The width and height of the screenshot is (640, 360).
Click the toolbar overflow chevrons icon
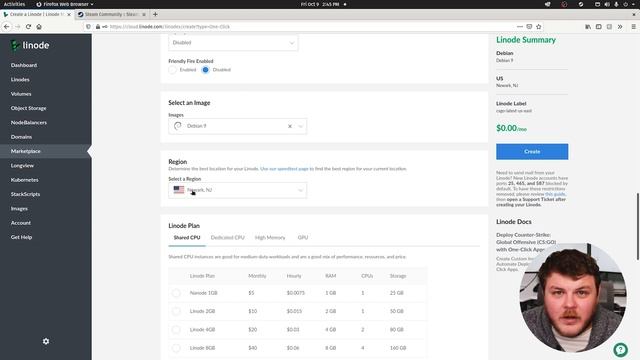[620, 27]
